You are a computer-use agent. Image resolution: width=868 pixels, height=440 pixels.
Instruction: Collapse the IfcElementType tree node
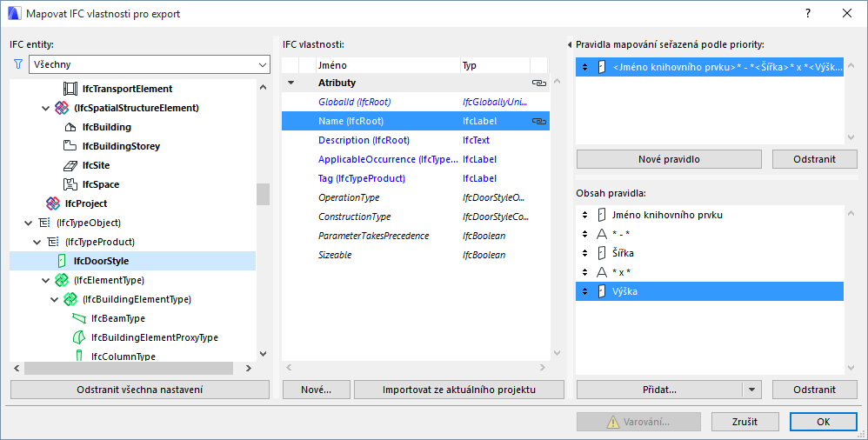(x=45, y=280)
